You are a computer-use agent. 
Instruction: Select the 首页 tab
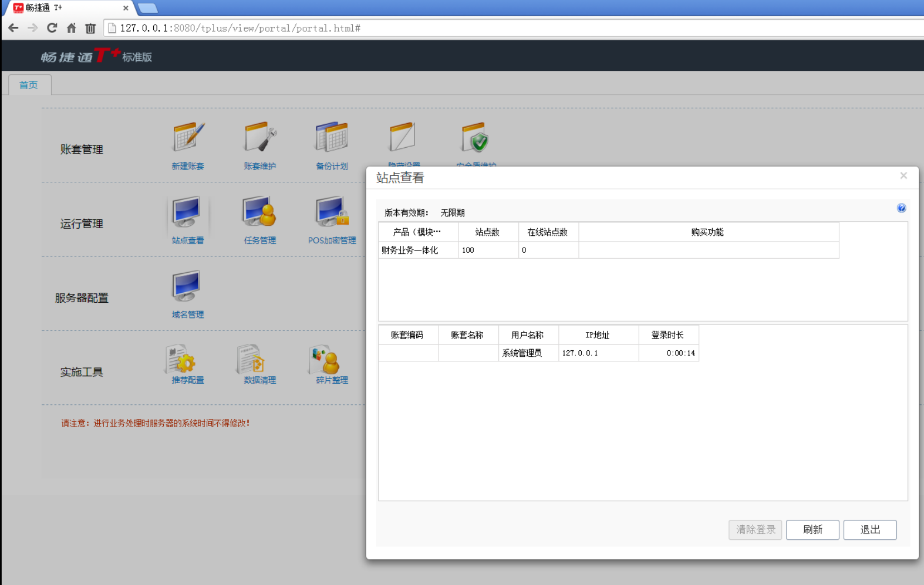click(29, 85)
